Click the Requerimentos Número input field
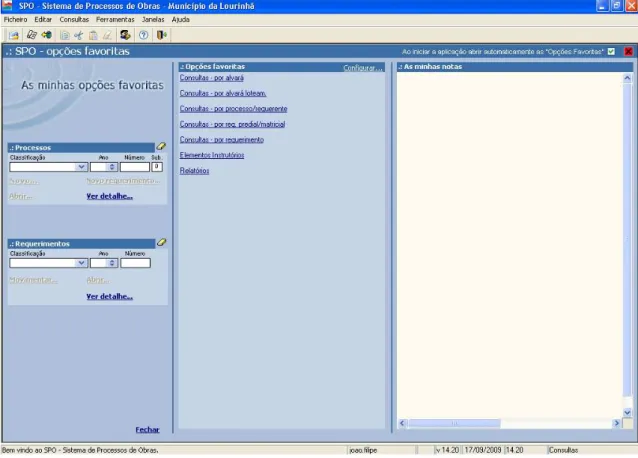Screen dimensions: 638x458 click(x=135, y=263)
